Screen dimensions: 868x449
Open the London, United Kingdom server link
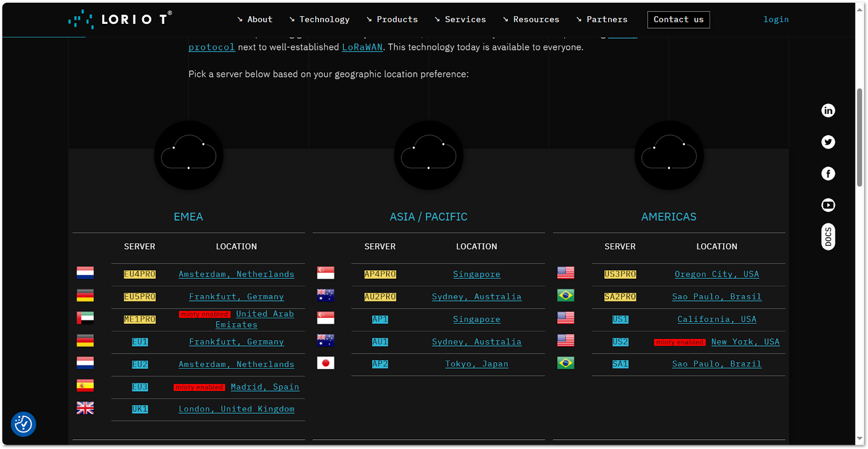pos(237,409)
